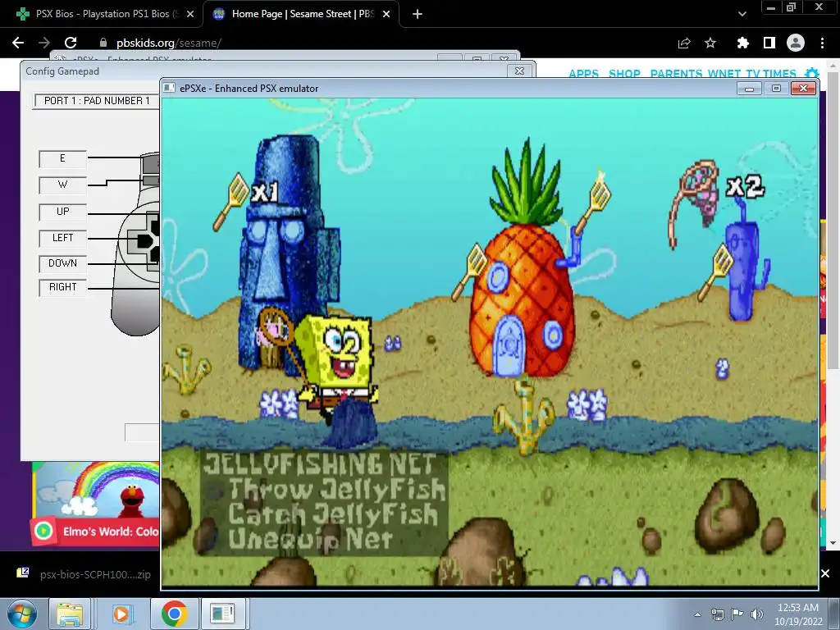Select the E key mapping field

tap(62, 158)
